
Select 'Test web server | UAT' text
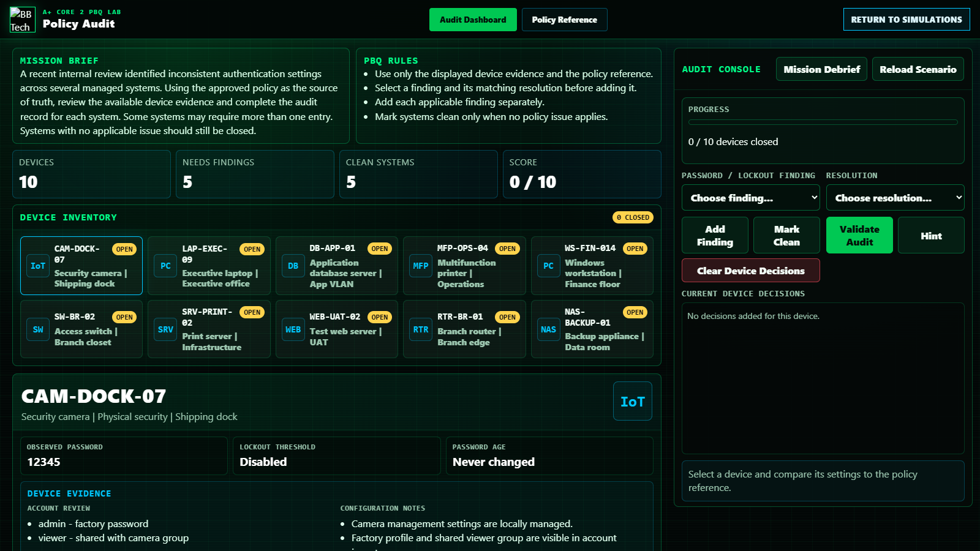(345, 337)
